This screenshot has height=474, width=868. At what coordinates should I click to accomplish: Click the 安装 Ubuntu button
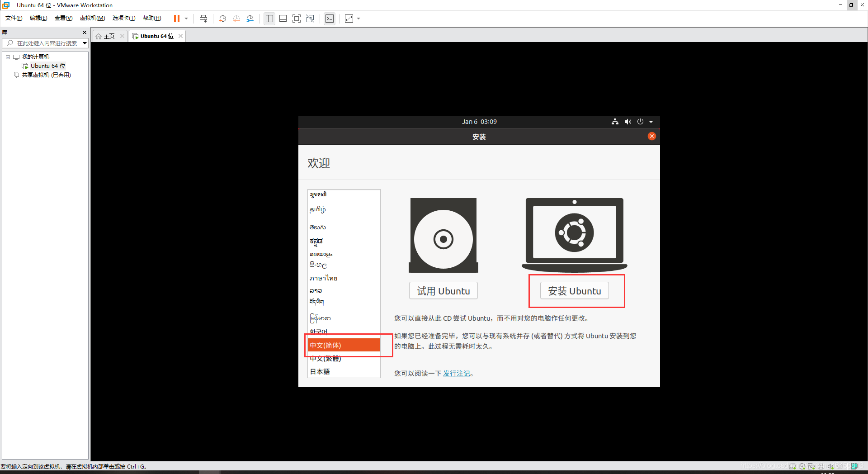click(574, 291)
